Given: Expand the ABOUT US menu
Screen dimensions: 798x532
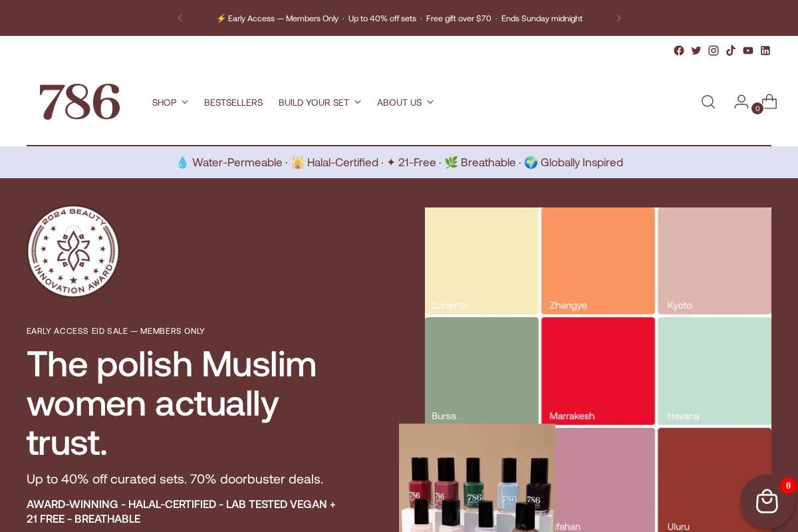Looking at the screenshot, I should pyautogui.click(x=405, y=102).
